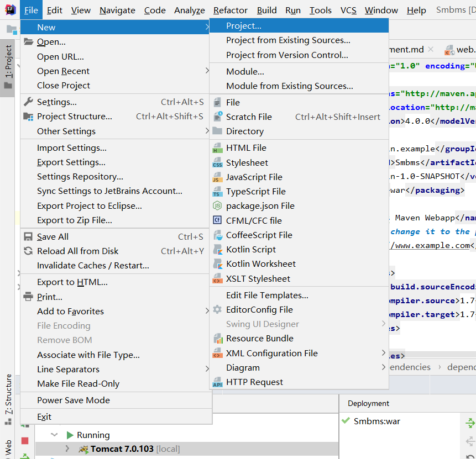Click the Deployment panel header
The width and height of the screenshot is (476, 459).
[368, 403]
